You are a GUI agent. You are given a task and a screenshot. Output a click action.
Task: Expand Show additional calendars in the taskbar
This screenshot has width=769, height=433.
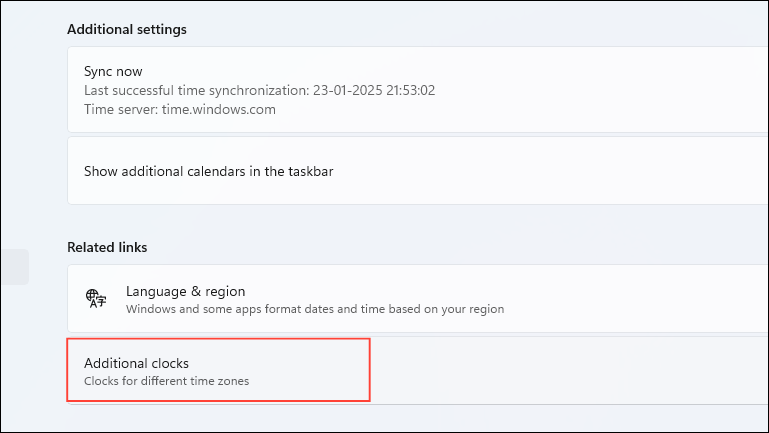tap(208, 171)
